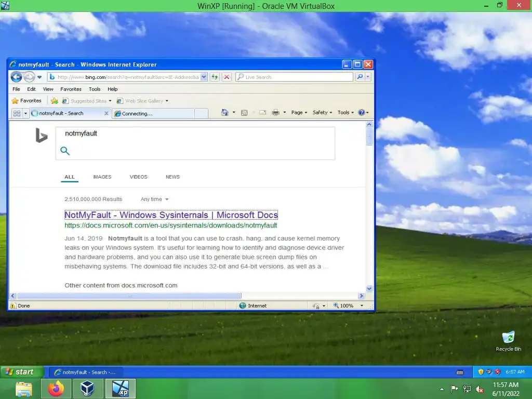The height and width of the screenshot is (399, 532).
Task: Click the vertical scrollbar down arrow
Action: [x=369, y=288]
